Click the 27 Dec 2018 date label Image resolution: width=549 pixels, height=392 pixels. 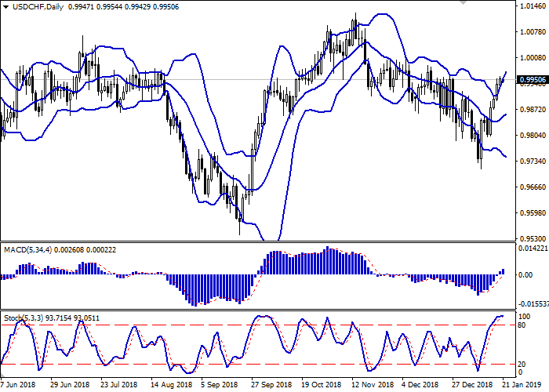472,385
